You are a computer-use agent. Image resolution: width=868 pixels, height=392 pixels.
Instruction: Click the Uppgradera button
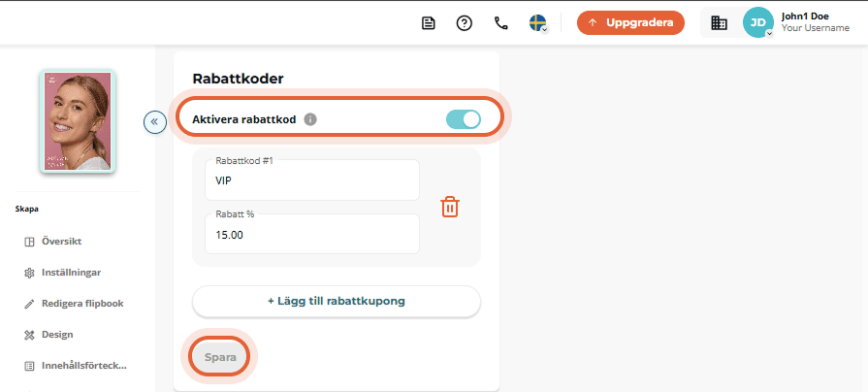(x=630, y=22)
